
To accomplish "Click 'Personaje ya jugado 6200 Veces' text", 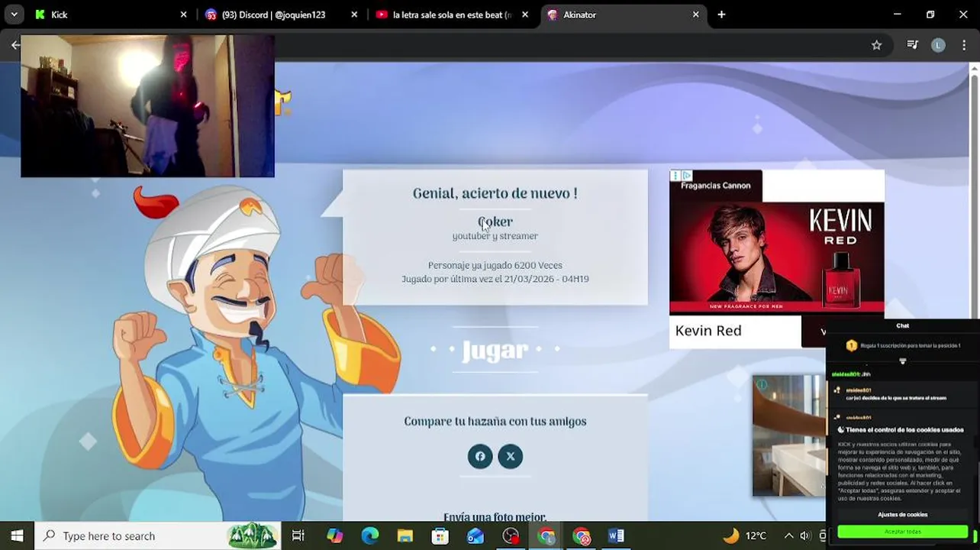I will point(495,265).
